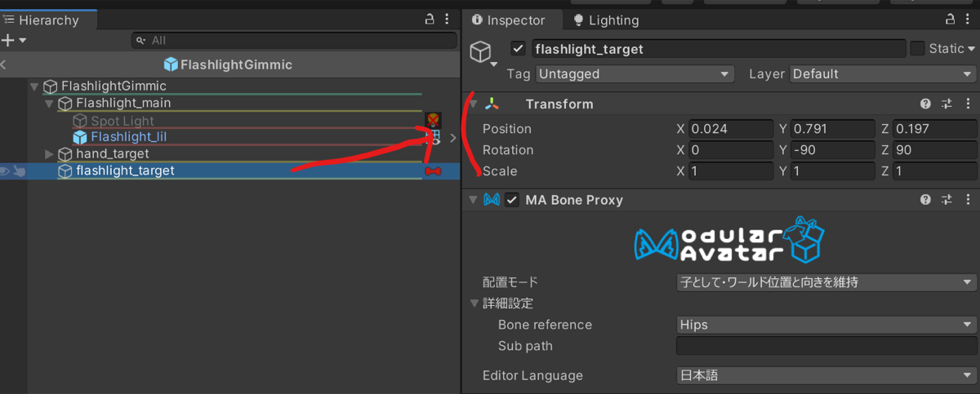Open the Hierarchy panel three-dot menu
Image resolution: width=980 pixels, height=394 pixels.
(x=447, y=20)
